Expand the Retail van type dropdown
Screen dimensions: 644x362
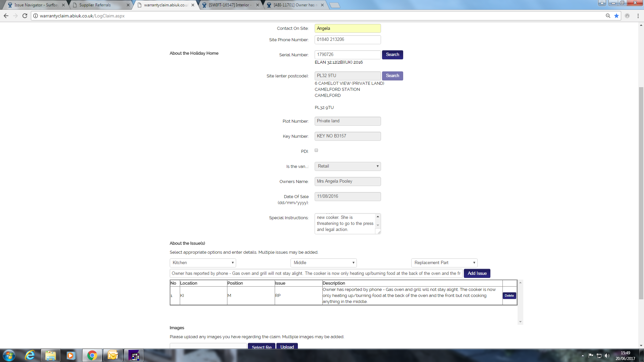point(347,166)
